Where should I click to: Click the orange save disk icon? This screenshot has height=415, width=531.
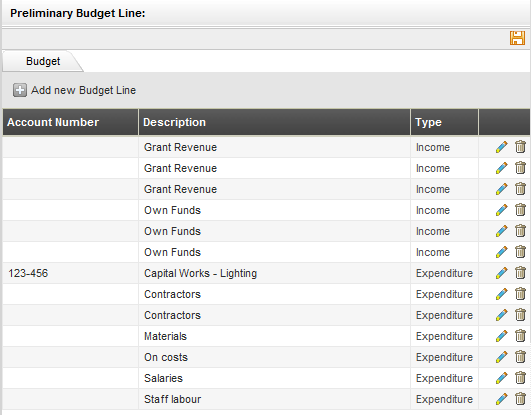tap(517, 38)
